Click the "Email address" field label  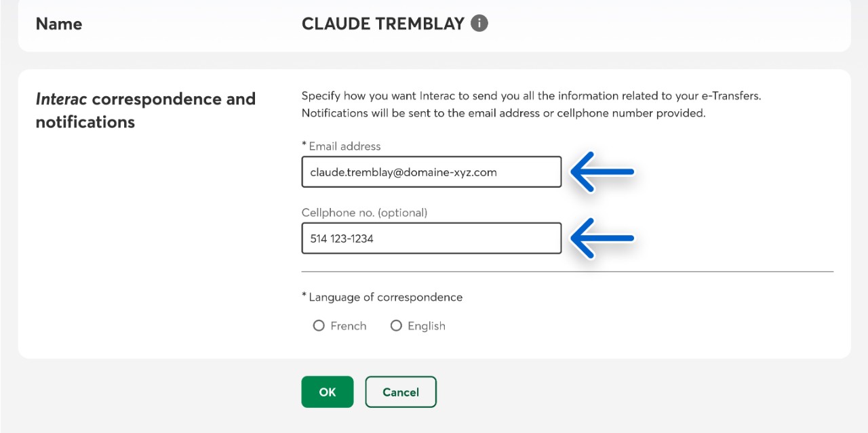[344, 146]
